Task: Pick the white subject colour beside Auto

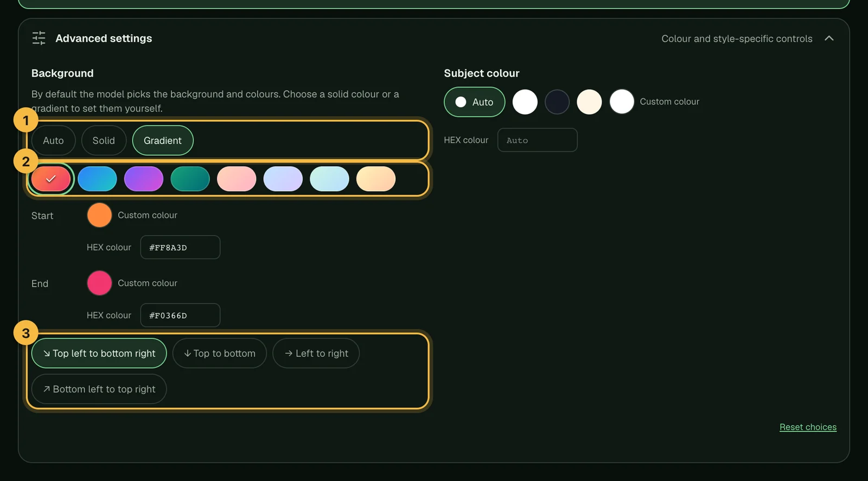Action: tap(525, 102)
